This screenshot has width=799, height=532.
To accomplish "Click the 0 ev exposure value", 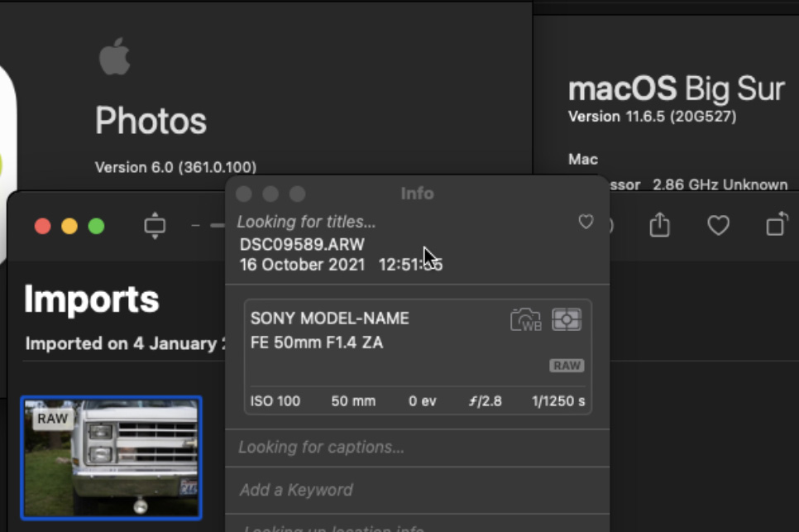I will [x=423, y=401].
